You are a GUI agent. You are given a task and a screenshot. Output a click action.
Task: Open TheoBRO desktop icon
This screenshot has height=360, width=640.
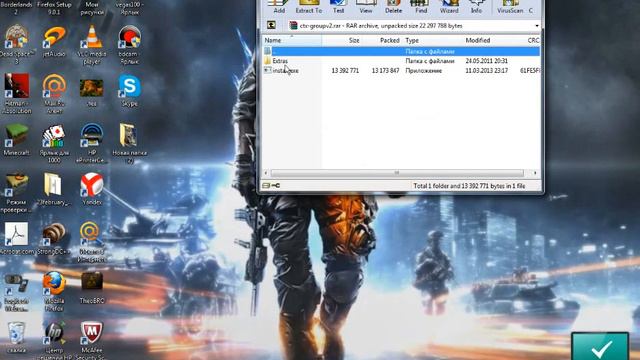(x=92, y=288)
